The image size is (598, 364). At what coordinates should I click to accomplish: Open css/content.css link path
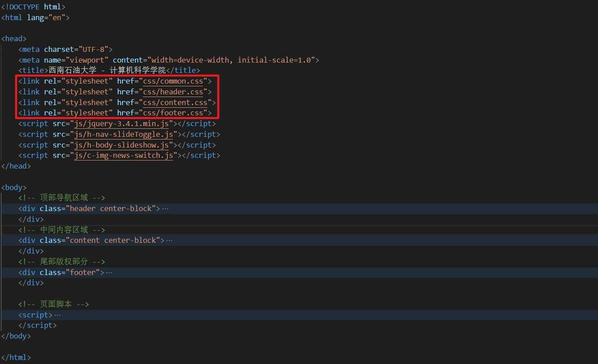[175, 102]
